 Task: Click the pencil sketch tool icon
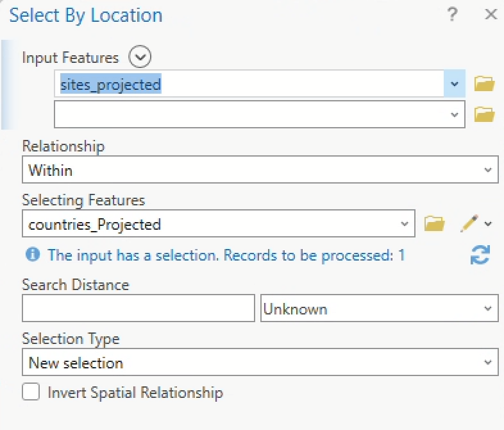click(469, 224)
